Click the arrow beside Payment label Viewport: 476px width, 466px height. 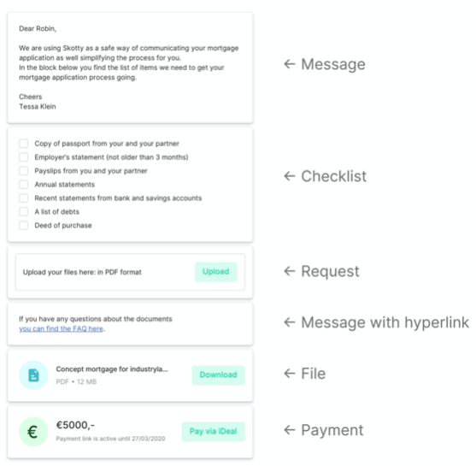(290, 430)
